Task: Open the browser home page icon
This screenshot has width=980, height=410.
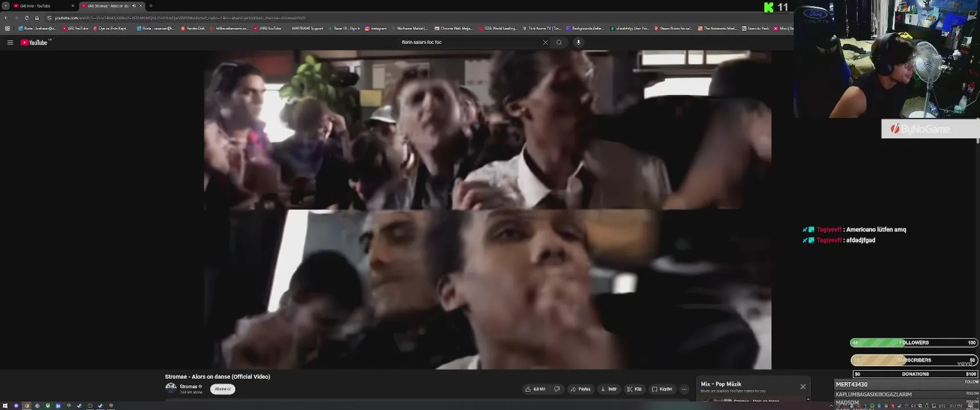Action: coord(36,18)
